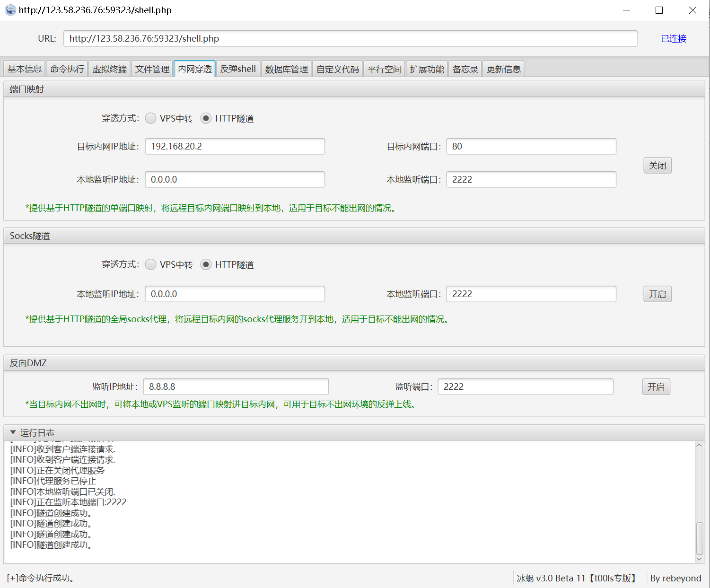Minimize the shell.php window
710x588 pixels.
point(627,10)
